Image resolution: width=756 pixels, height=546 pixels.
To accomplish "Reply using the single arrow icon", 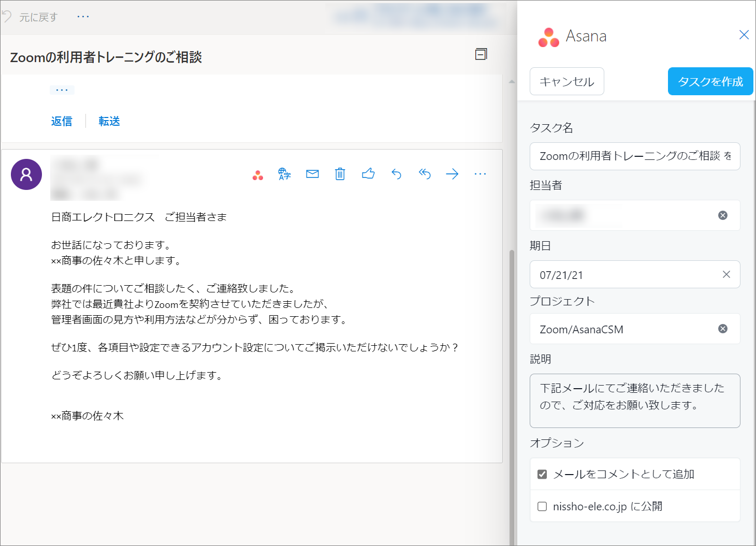I will click(397, 174).
